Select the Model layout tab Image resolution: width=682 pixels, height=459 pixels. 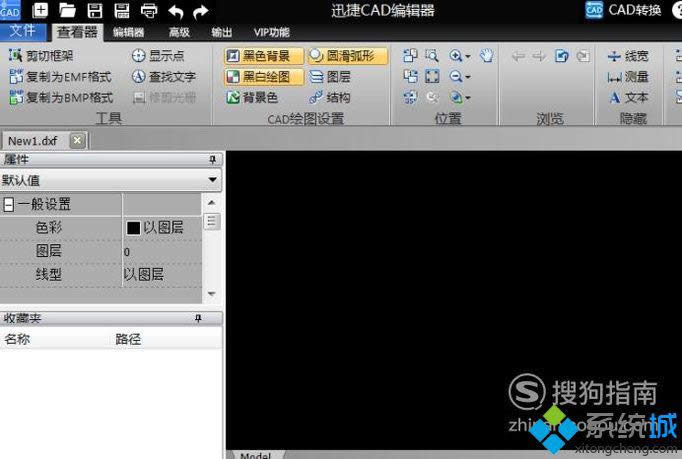coord(255,455)
